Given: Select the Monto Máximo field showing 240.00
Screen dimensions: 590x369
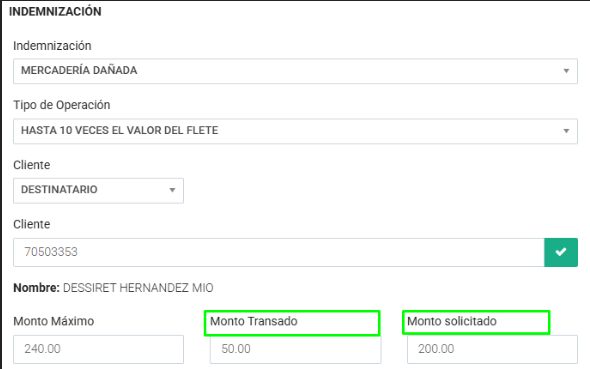Looking at the screenshot, I should click(x=98, y=349).
